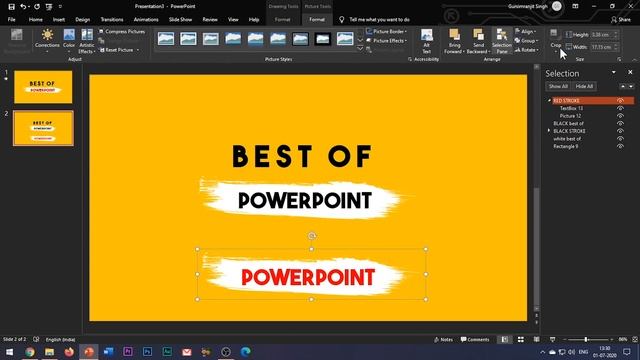The width and height of the screenshot is (640, 360).
Task: Toggle visibility of Rectangle 9
Action: [x=620, y=146]
